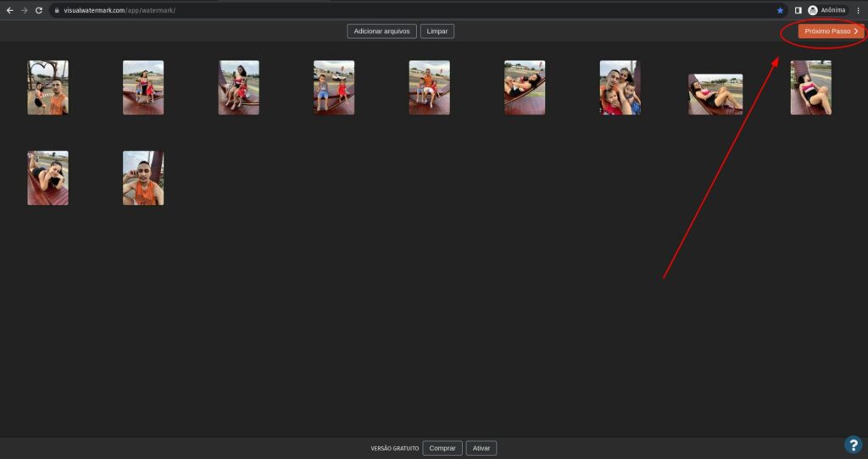Open the Anônima profile badge

pos(827,10)
